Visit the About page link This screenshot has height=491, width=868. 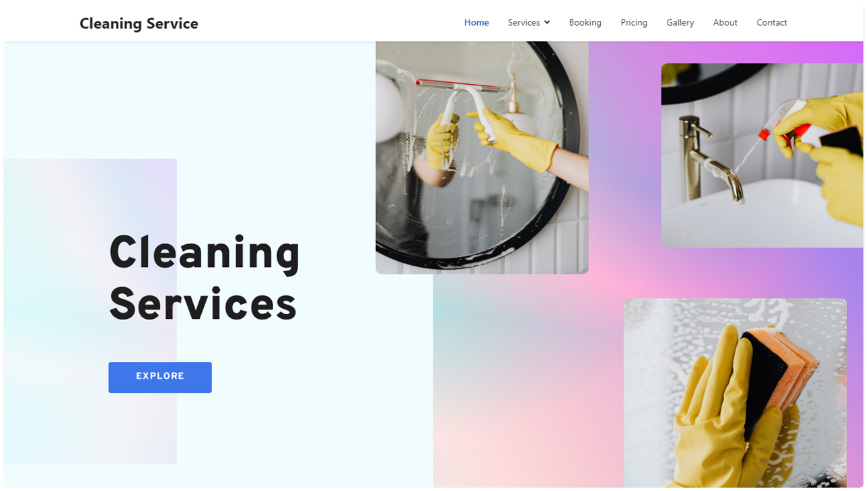(725, 22)
